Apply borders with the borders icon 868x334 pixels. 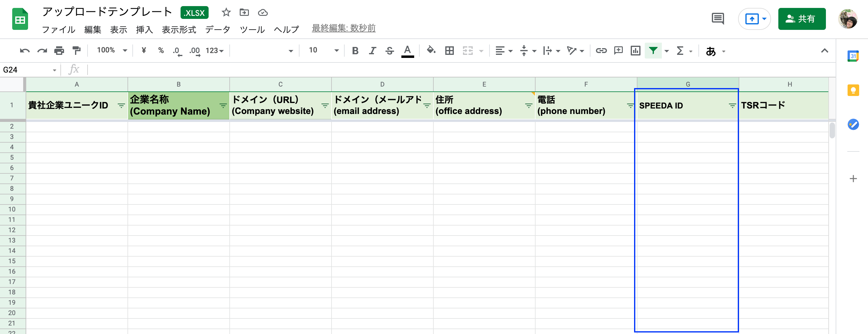[x=450, y=51]
